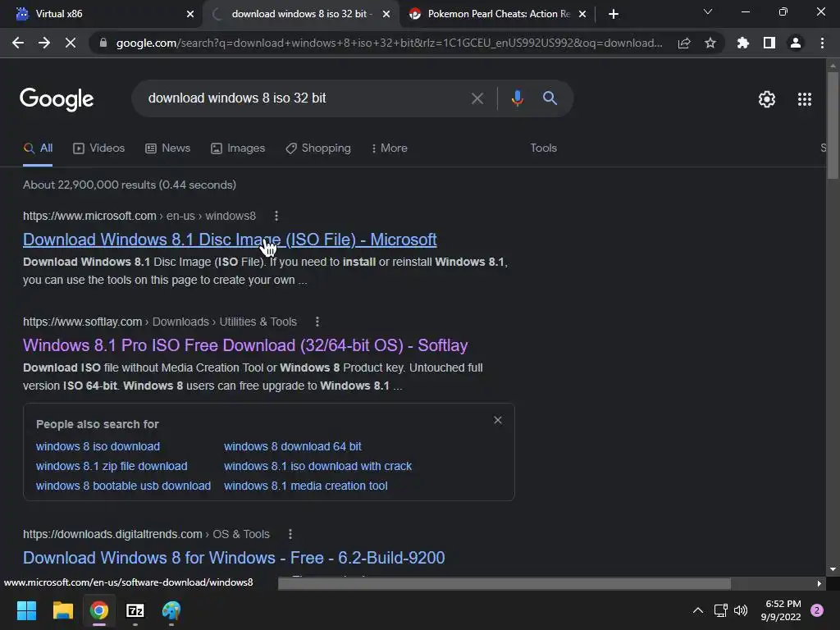840x630 pixels.
Task: Open the volume speaker tray icon
Action: [x=741, y=610]
